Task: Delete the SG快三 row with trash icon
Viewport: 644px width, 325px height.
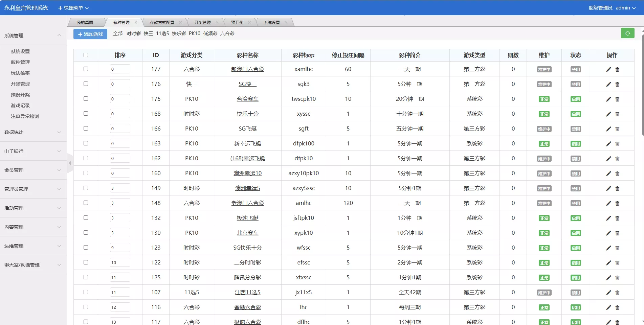Action: click(617, 84)
